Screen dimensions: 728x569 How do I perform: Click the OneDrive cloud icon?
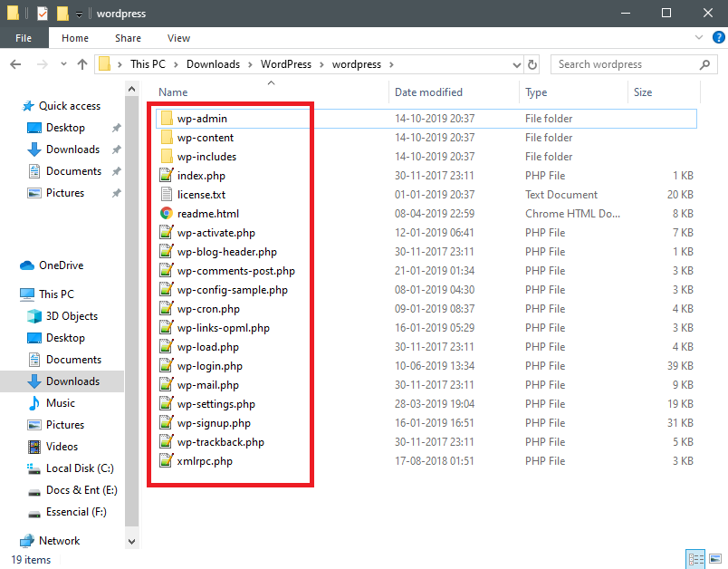pyautogui.click(x=27, y=265)
